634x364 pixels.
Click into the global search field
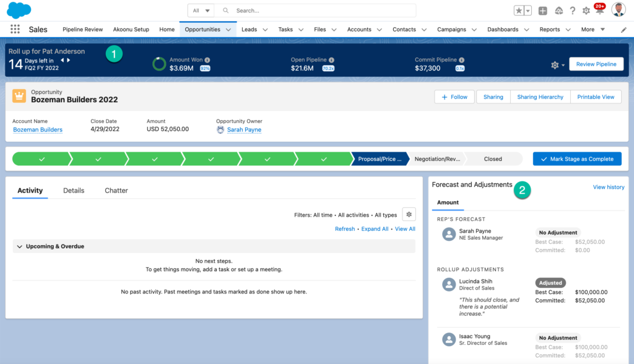pyautogui.click(x=322, y=11)
